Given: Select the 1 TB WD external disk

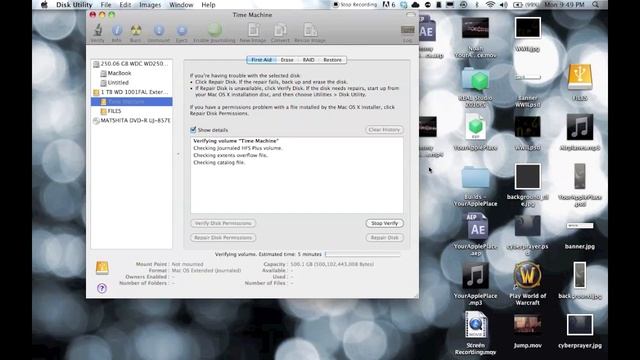Looking at the screenshot, I should pyautogui.click(x=131, y=92).
